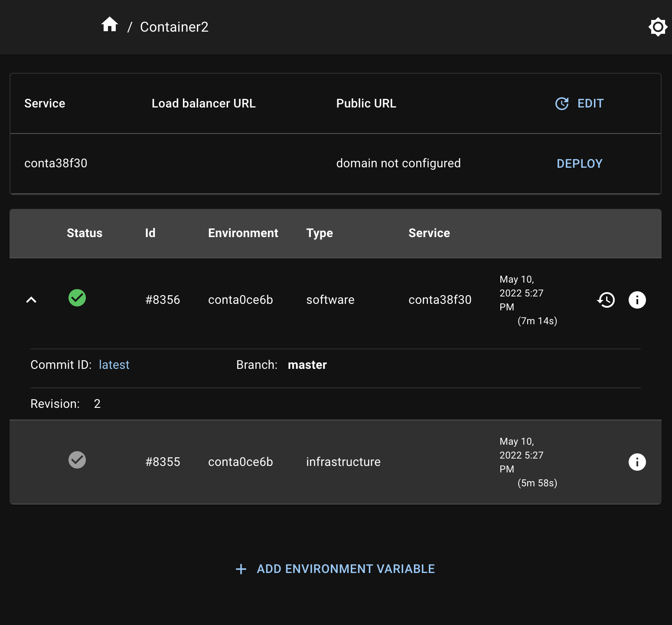
Task: Click plus icon beside Add Environment Variable
Action: point(241,569)
